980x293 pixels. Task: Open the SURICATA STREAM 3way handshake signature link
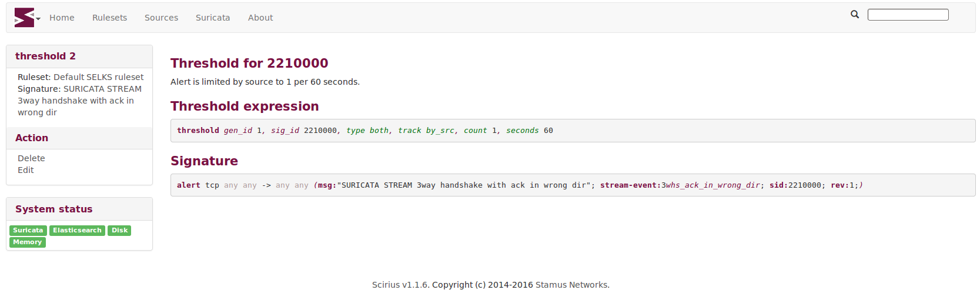(79, 101)
